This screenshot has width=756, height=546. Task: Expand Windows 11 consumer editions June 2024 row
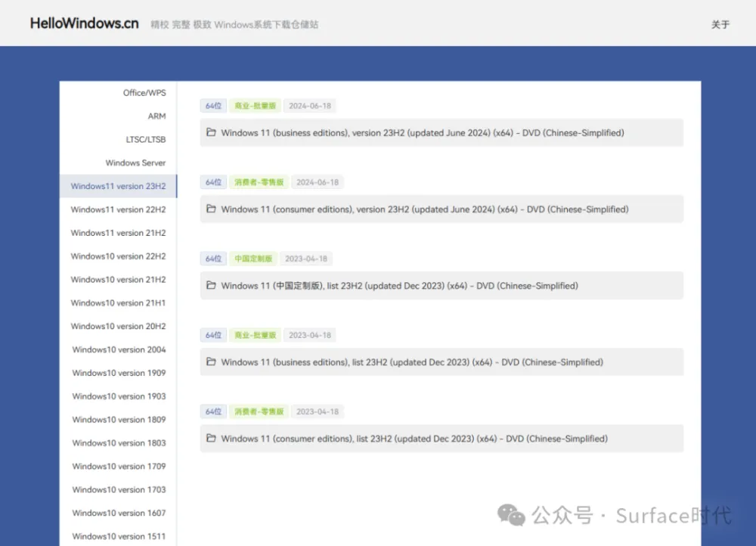point(442,209)
